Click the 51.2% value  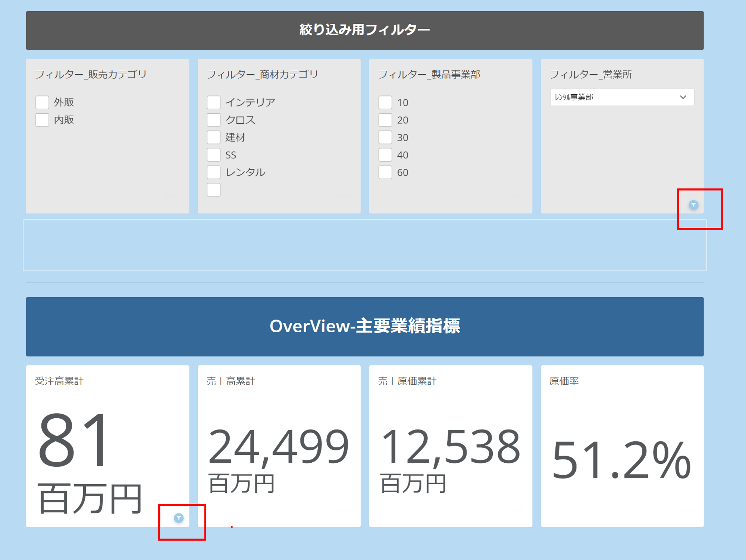621,460
